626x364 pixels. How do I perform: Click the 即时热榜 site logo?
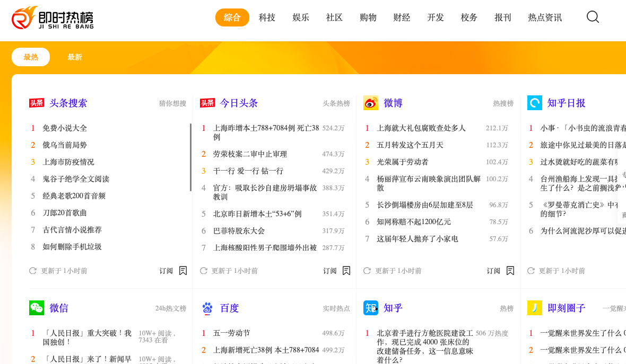pyautogui.click(x=53, y=18)
